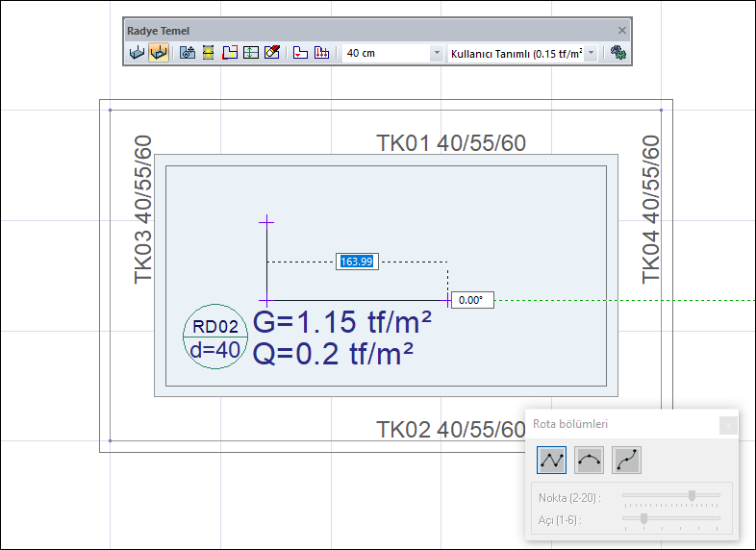Click the yellow section icon in toolbar

[208, 53]
